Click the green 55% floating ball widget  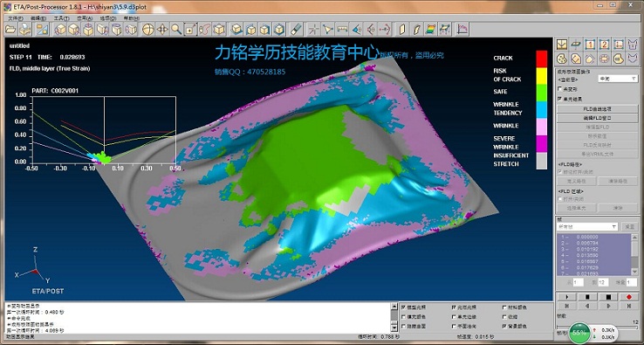click(579, 333)
